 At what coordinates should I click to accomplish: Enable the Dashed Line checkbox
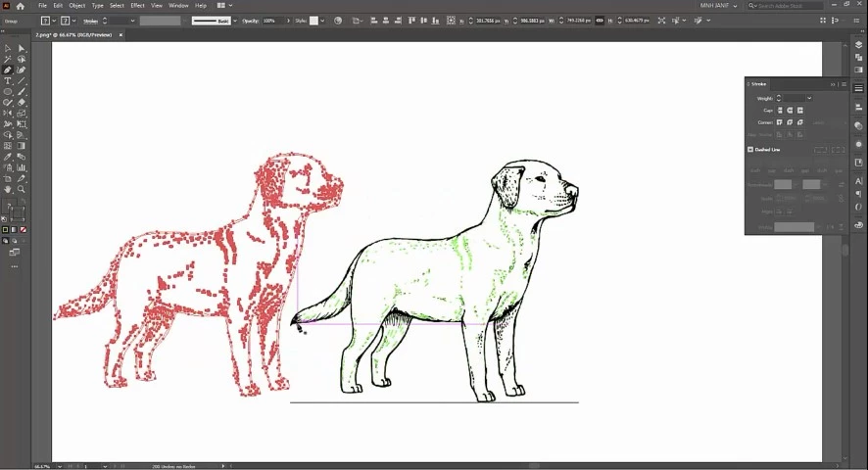coord(750,150)
